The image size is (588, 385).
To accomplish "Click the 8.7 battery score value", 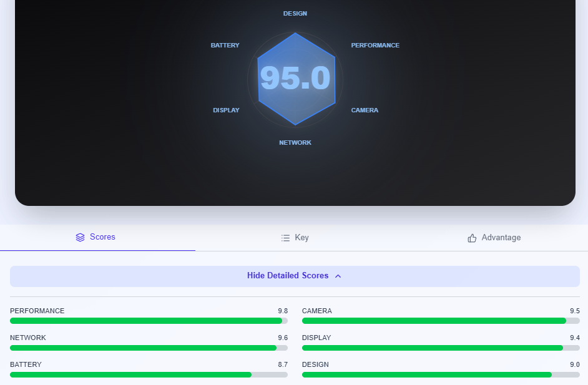I will [x=283, y=365].
